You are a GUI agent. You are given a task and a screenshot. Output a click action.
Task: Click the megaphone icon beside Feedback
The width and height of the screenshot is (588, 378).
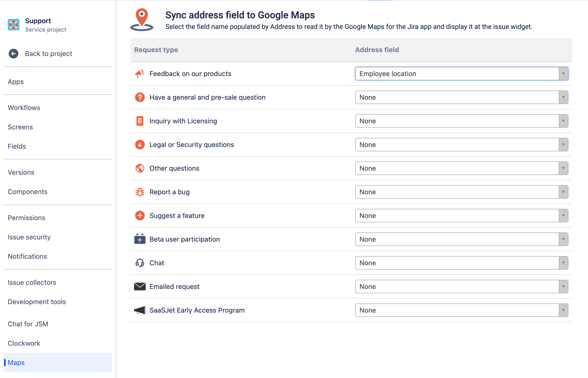tap(140, 74)
